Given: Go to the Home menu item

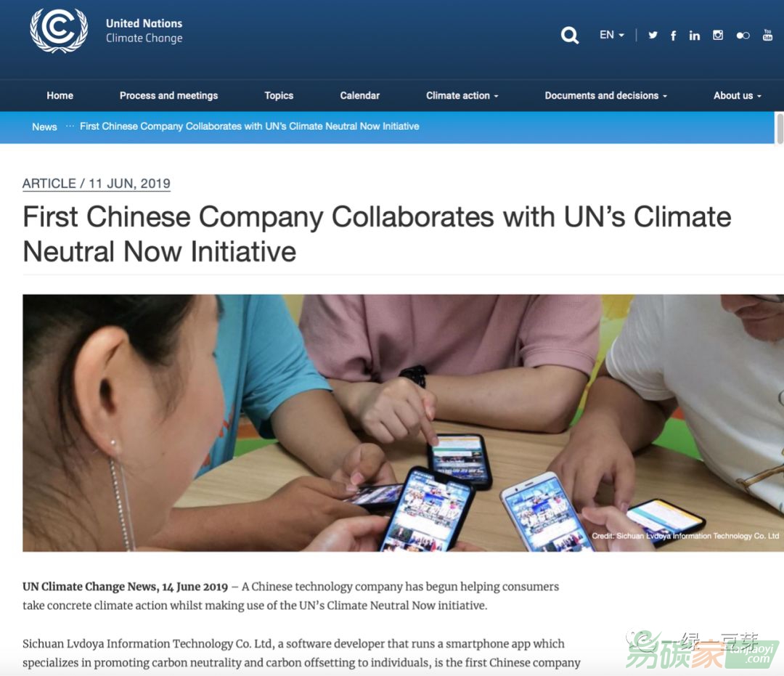Looking at the screenshot, I should coord(60,96).
